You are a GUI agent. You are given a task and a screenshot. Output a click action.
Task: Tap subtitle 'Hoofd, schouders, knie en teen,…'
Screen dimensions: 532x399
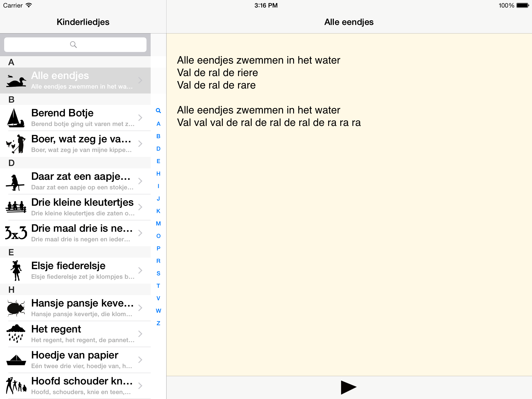pyautogui.click(x=81, y=392)
